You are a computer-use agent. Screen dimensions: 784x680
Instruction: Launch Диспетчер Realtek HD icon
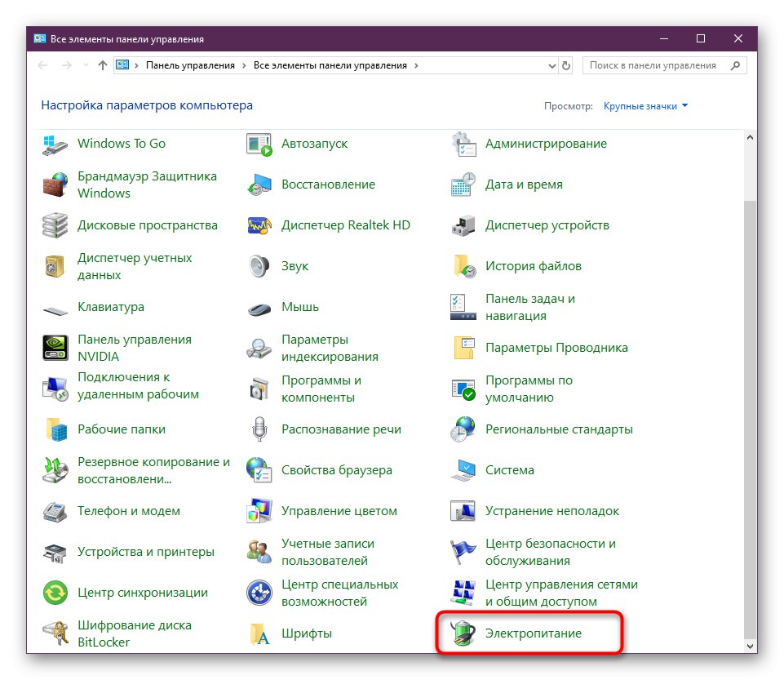click(259, 225)
